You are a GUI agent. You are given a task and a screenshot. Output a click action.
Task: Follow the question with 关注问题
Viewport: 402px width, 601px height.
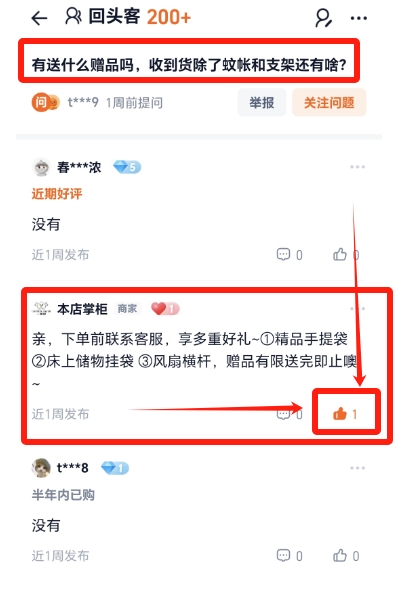(x=329, y=102)
